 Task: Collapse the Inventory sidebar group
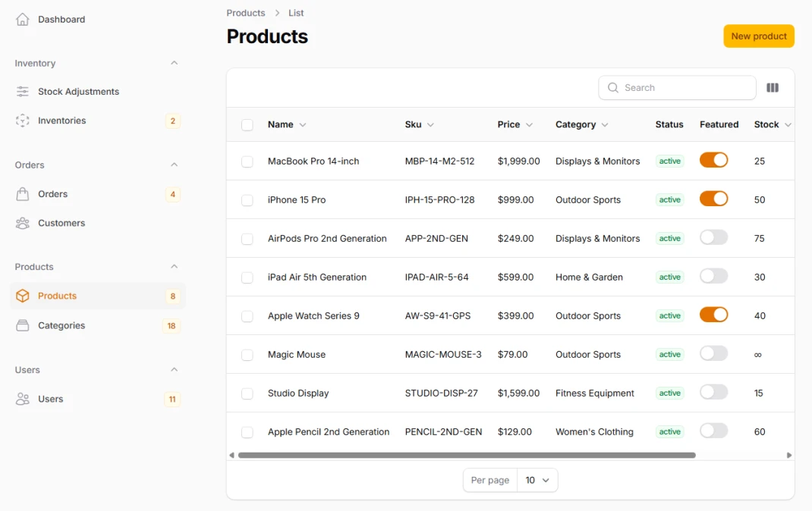pyautogui.click(x=174, y=63)
